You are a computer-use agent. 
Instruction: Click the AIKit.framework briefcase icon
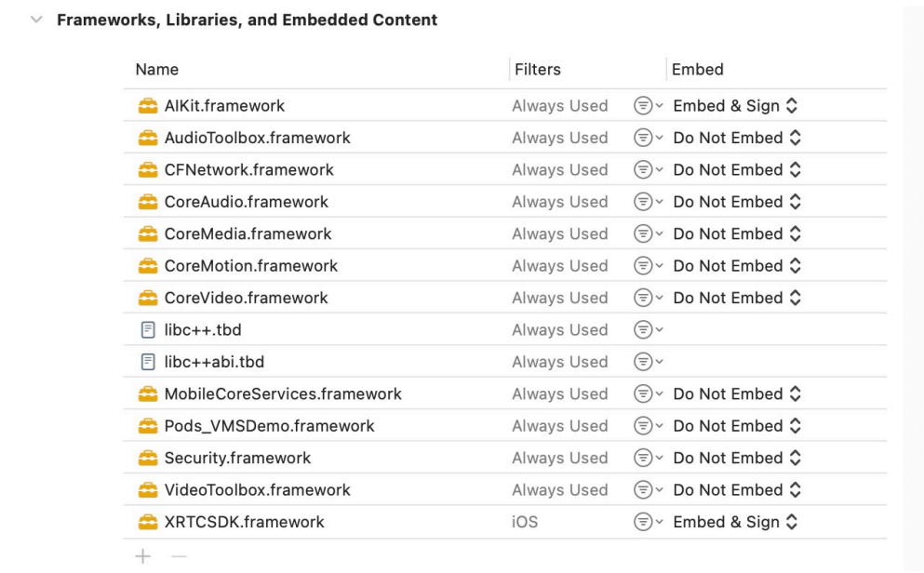tap(147, 106)
